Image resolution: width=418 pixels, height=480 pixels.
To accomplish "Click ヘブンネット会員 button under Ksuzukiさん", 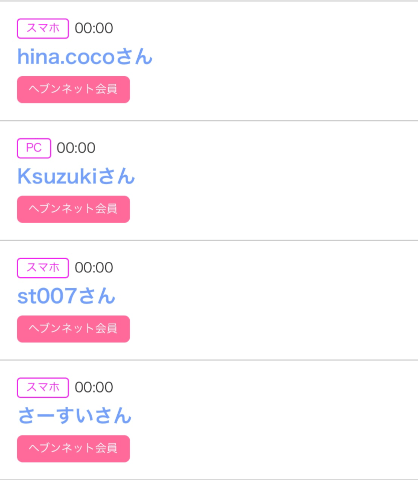I will point(73,209).
